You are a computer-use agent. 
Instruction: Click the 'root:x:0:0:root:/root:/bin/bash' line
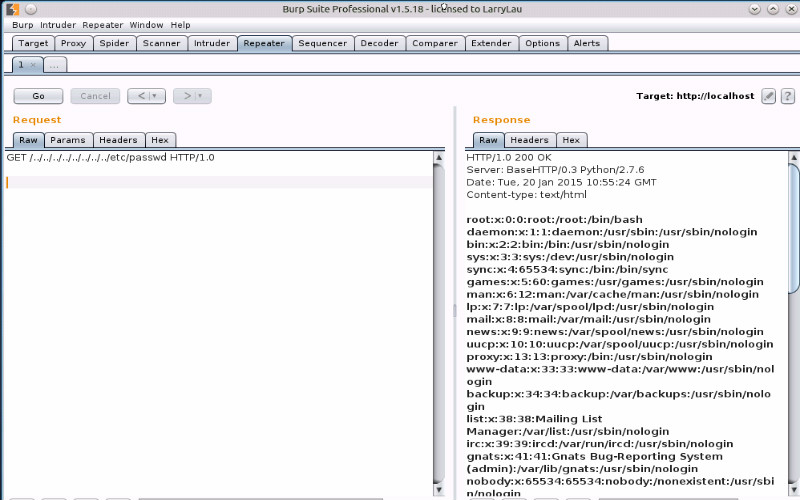click(x=555, y=219)
